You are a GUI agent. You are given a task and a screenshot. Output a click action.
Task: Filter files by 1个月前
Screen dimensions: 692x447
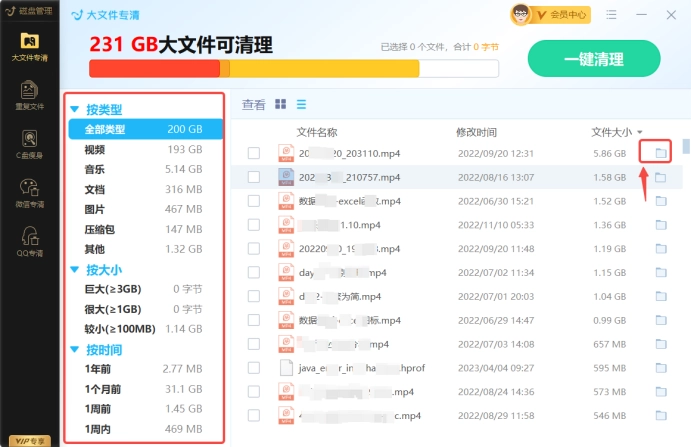coord(103,389)
